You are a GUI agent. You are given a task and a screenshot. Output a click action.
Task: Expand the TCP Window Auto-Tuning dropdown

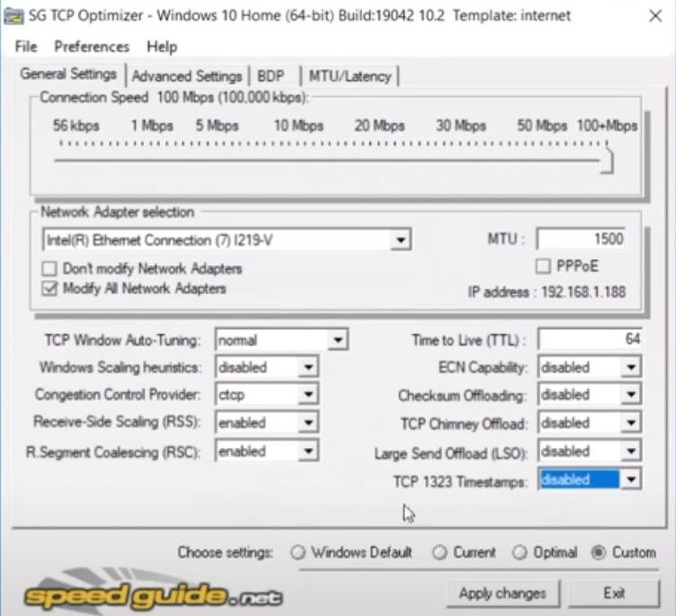pyautogui.click(x=337, y=340)
